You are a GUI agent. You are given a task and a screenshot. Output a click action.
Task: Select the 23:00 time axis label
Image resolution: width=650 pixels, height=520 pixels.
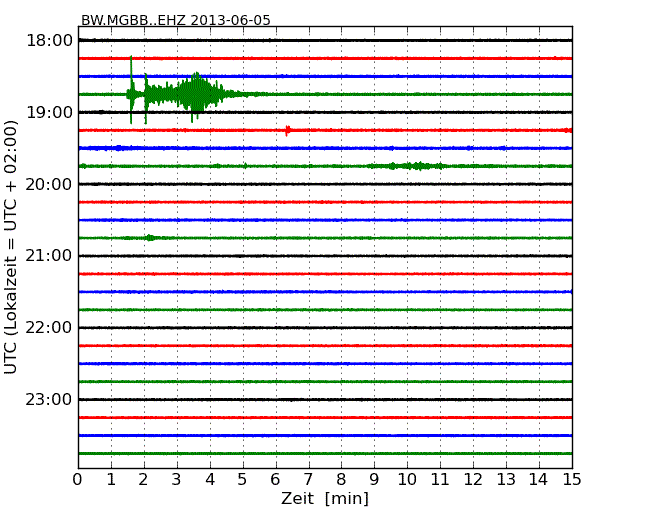[49, 399]
